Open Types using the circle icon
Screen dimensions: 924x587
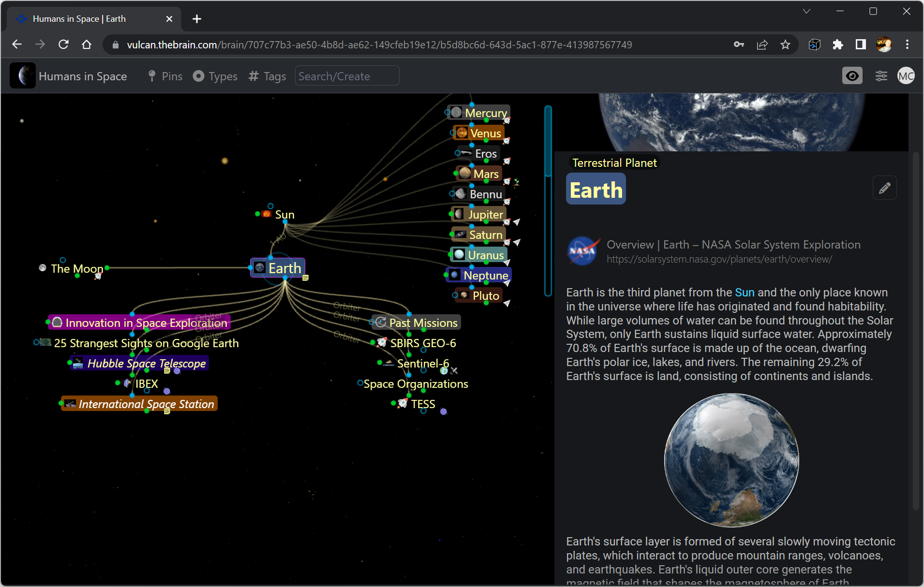199,76
